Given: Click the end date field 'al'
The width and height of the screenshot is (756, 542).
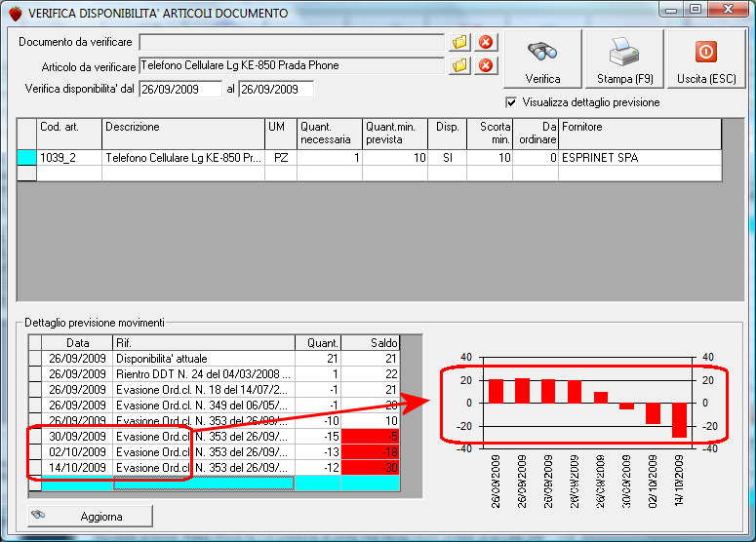Looking at the screenshot, I should click(x=276, y=89).
